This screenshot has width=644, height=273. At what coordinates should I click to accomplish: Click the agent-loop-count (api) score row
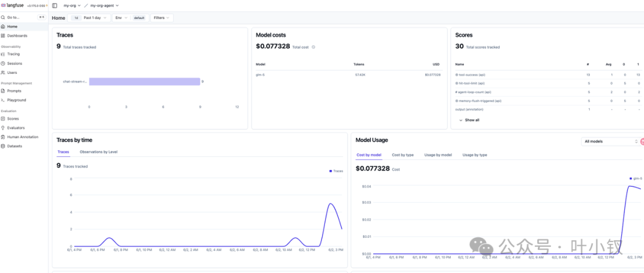[x=547, y=92]
